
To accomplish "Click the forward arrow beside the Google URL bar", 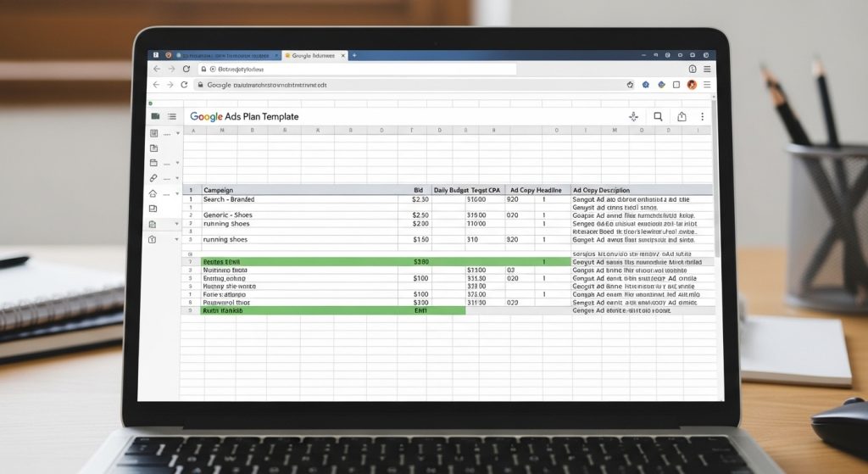I will 170,85.
